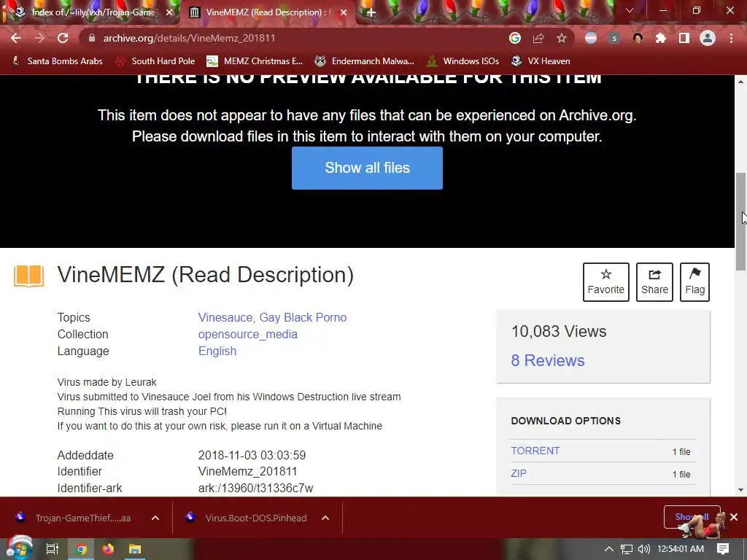Bookmark this page with the star icon
The width and height of the screenshot is (747, 560).
(562, 38)
